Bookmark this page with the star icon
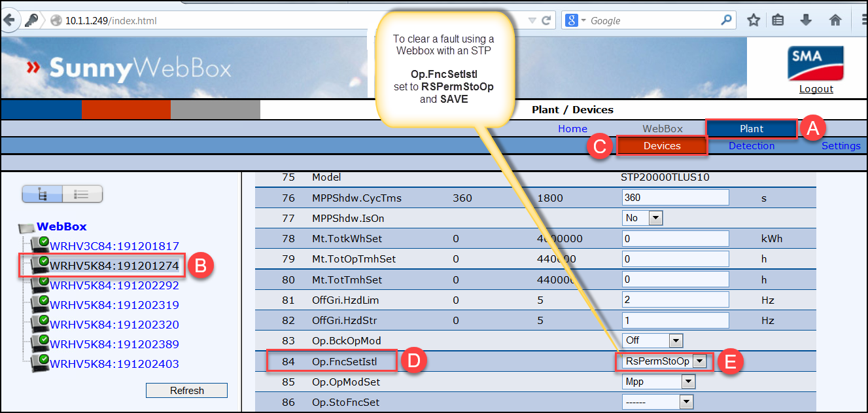 pyautogui.click(x=753, y=20)
